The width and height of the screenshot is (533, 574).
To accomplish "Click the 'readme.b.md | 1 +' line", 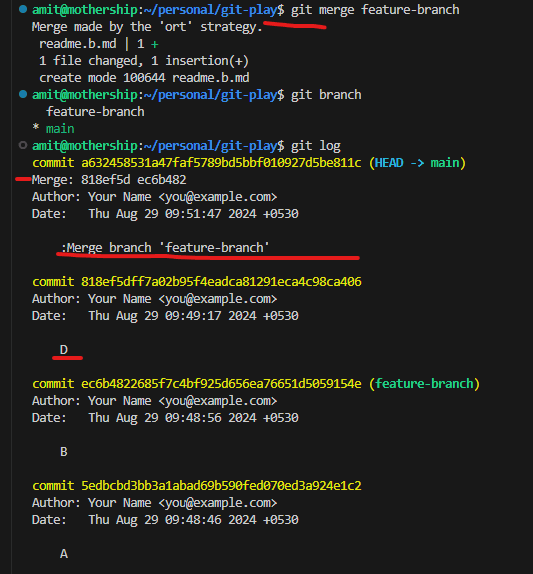I will coord(98,44).
